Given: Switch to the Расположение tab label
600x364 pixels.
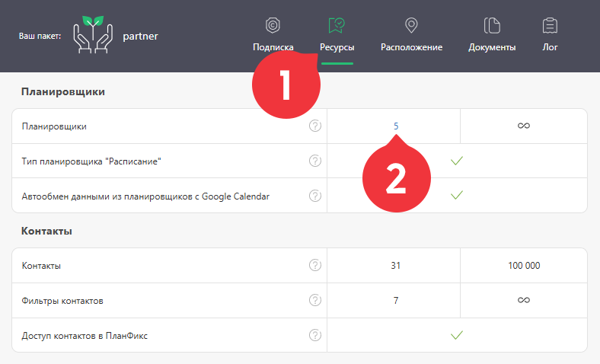Looking at the screenshot, I should (411, 47).
